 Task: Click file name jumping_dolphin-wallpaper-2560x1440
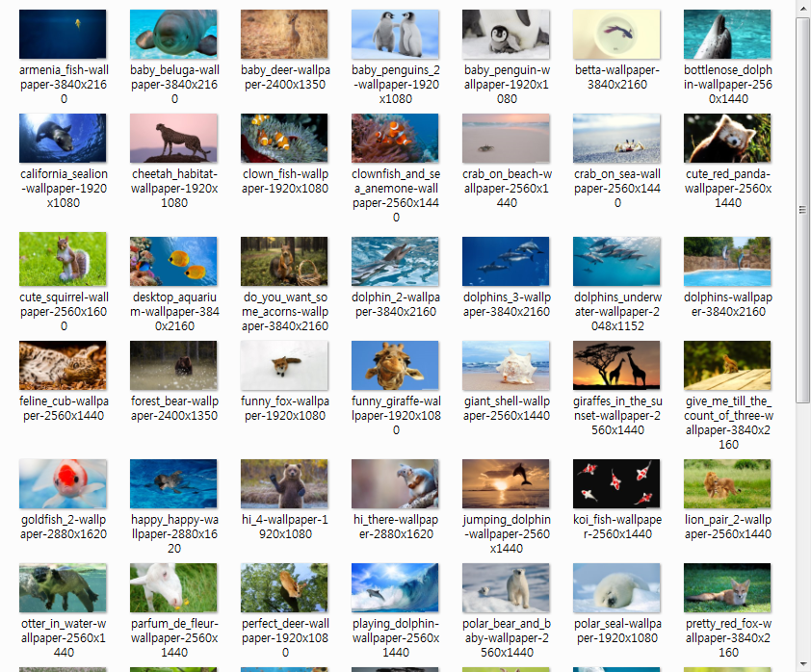507,534
